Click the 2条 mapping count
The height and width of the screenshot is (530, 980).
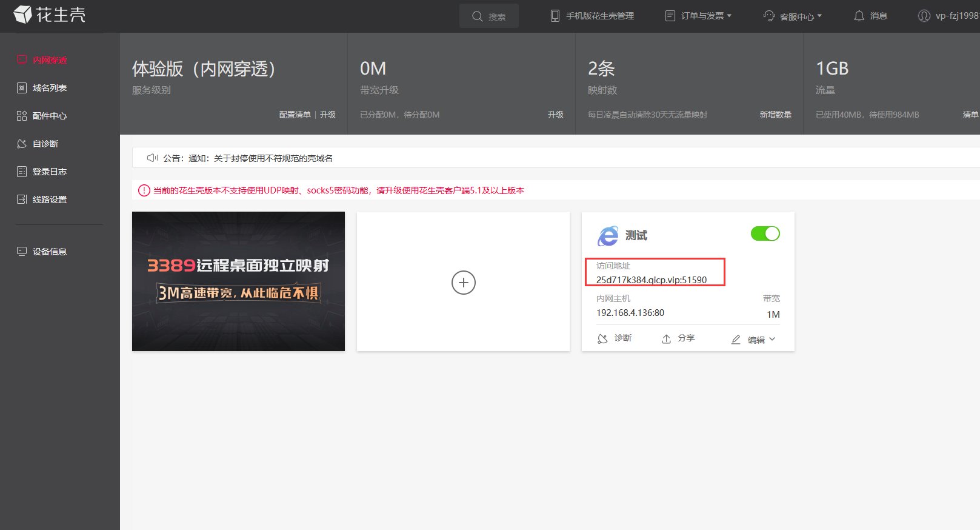pos(601,69)
